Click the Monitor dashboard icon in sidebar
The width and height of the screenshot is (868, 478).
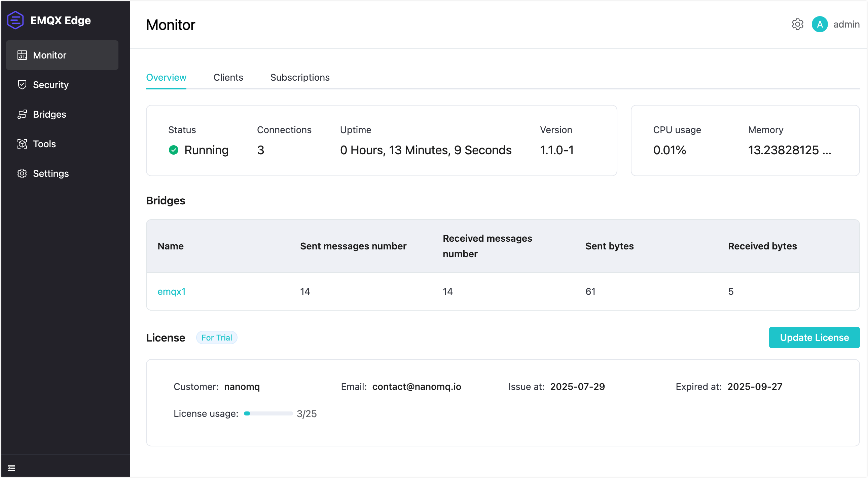coord(22,55)
